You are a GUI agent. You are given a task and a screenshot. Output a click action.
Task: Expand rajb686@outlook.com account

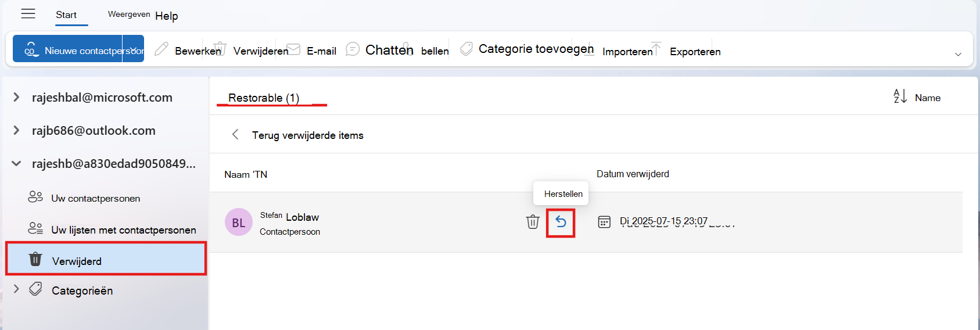16,130
